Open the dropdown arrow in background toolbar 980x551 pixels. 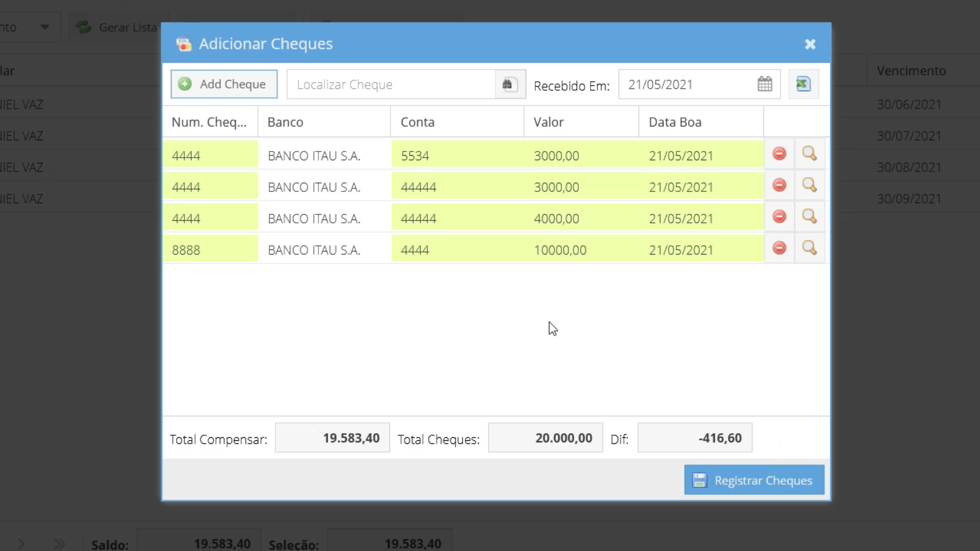point(45,27)
